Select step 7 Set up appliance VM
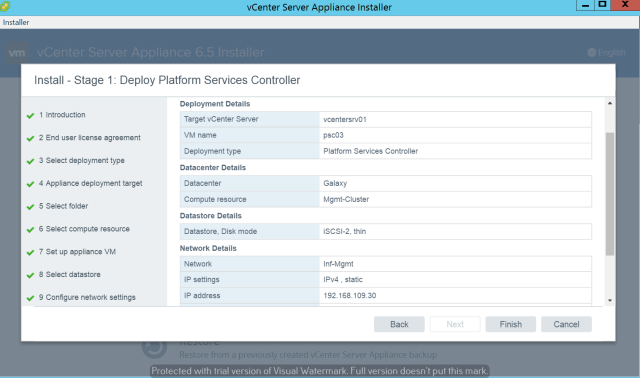Viewport: 640px width, 378px height. click(x=77, y=251)
